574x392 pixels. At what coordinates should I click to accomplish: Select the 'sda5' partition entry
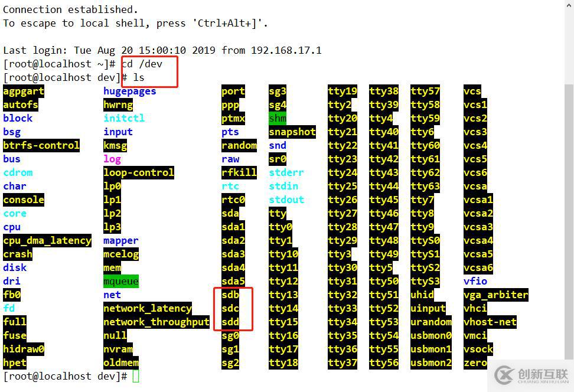click(x=233, y=281)
